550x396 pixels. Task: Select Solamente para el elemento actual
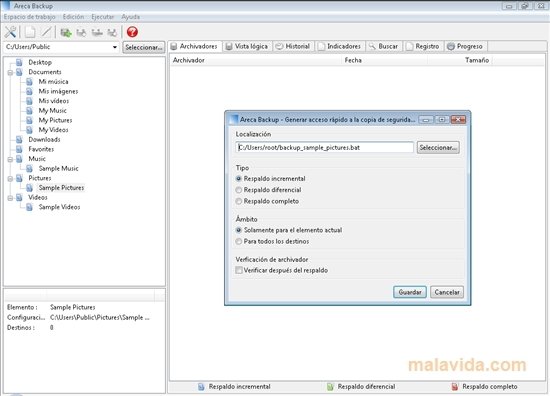point(239,230)
